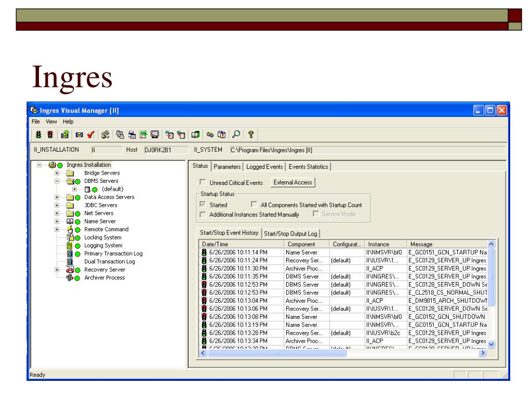Click the Primary Transaction Log icon
Screen dimensions: 532x399
(70, 254)
